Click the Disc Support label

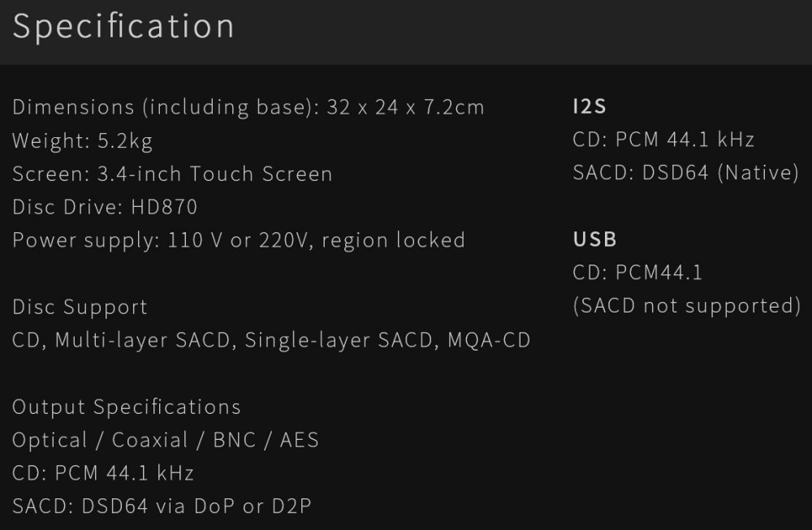tap(80, 307)
